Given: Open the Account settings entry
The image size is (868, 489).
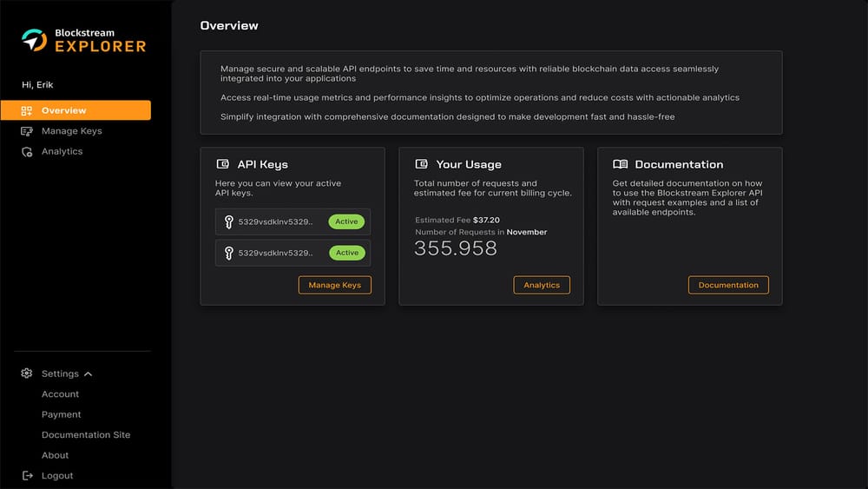Looking at the screenshot, I should pyautogui.click(x=60, y=394).
